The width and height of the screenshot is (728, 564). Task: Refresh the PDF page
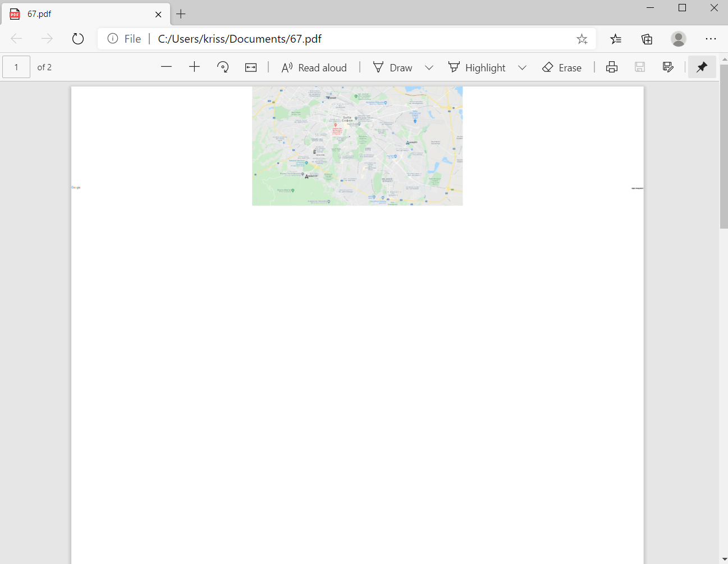coord(77,39)
